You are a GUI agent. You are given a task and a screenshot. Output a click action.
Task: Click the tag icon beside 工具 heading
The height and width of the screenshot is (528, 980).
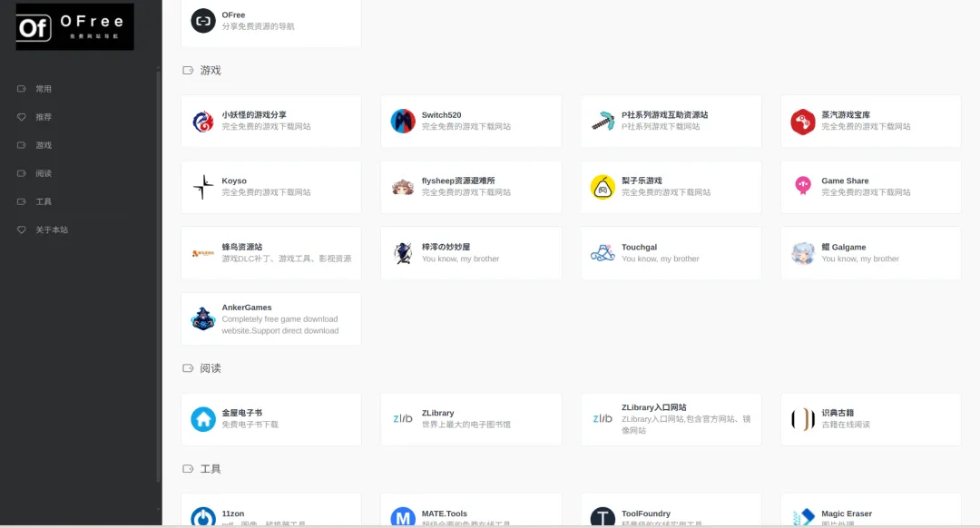click(x=188, y=469)
